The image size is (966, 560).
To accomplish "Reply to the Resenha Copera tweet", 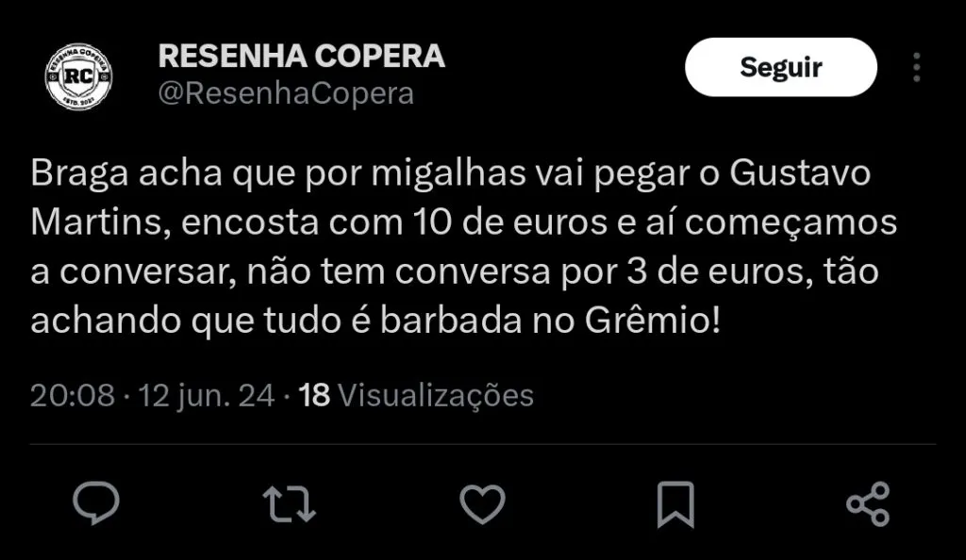I will 96,503.
